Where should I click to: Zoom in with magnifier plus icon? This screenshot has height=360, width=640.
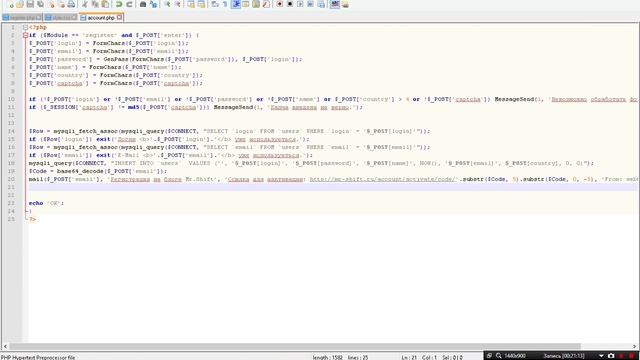[167, 4]
